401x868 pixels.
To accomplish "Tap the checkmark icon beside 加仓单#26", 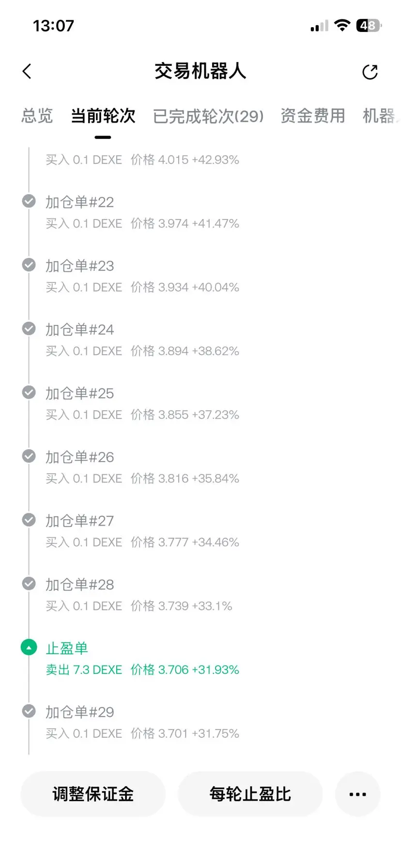I will point(29,456).
